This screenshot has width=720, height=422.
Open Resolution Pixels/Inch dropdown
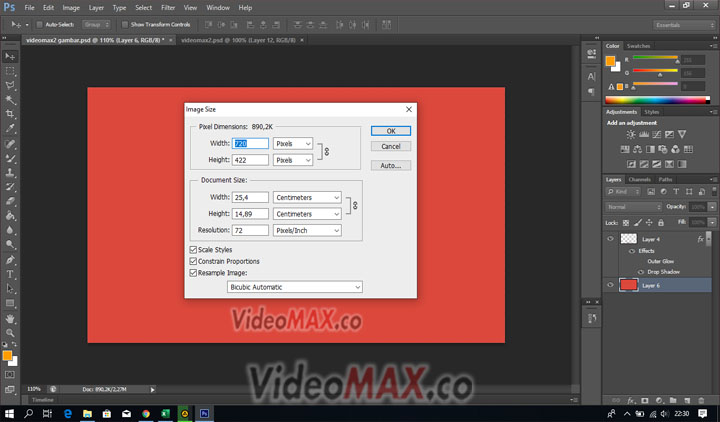(307, 230)
